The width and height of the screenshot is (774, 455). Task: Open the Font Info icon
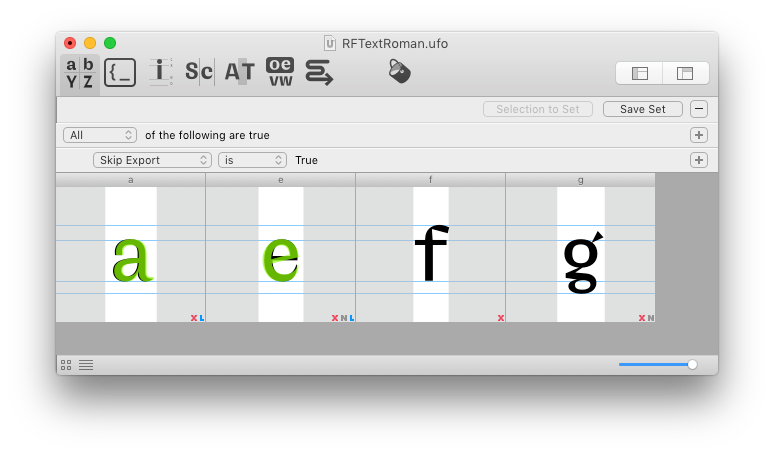(x=160, y=71)
